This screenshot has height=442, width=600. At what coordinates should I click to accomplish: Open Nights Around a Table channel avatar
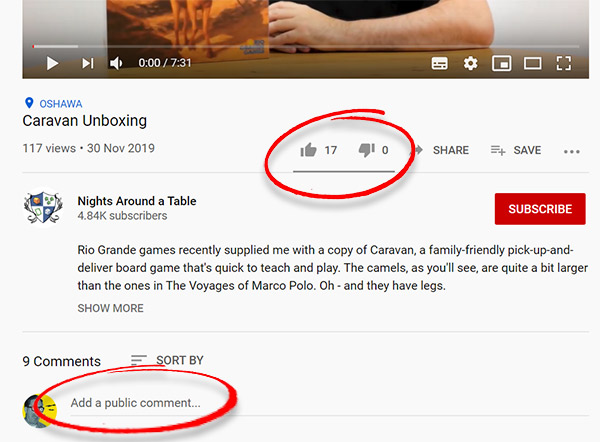[42, 208]
